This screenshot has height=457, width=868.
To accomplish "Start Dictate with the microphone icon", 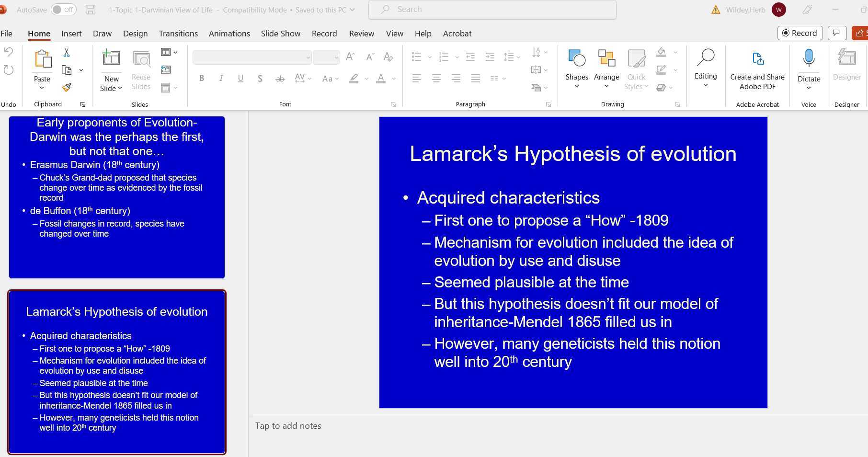I will pyautogui.click(x=809, y=57).
